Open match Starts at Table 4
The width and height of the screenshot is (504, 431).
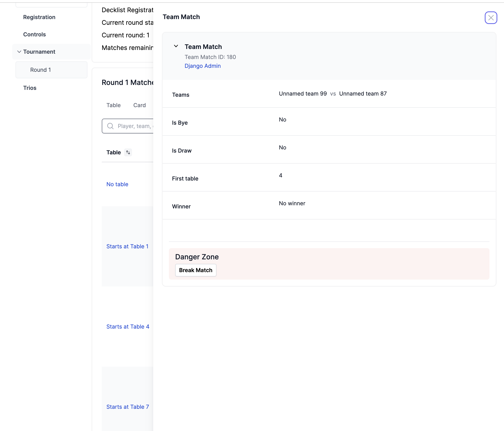(x=128, y=327)
